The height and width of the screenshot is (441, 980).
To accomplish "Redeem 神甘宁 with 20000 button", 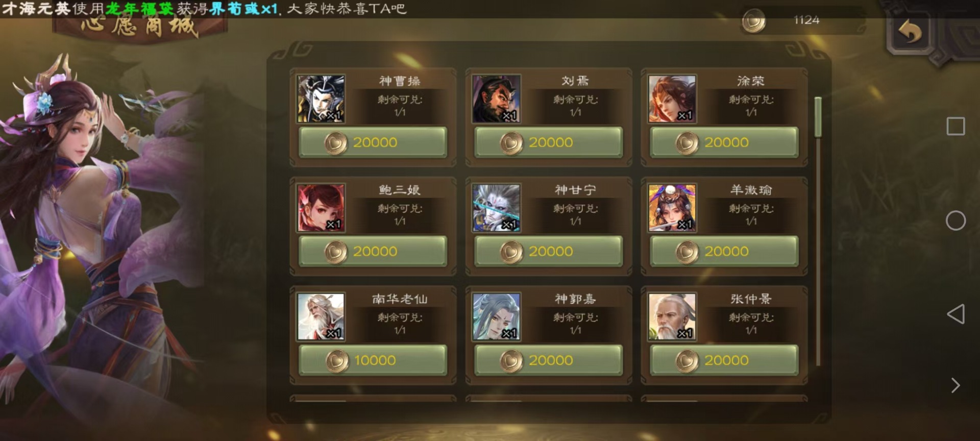I will pyautogui.click(x=549, y=251).
